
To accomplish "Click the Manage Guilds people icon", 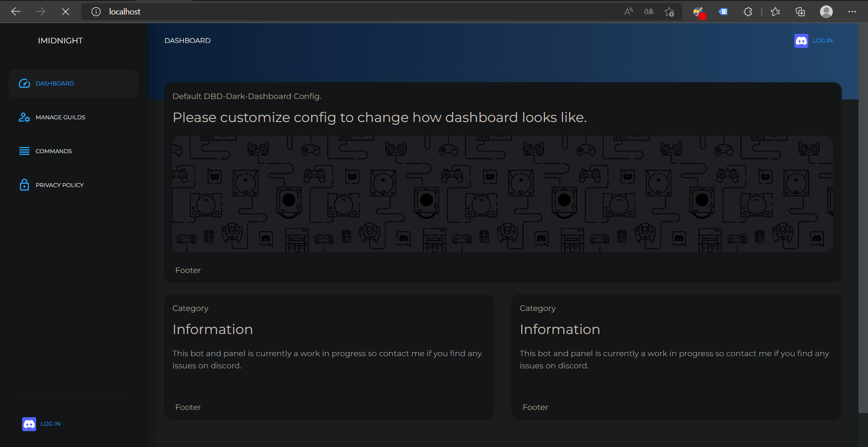I will (24, 117).
